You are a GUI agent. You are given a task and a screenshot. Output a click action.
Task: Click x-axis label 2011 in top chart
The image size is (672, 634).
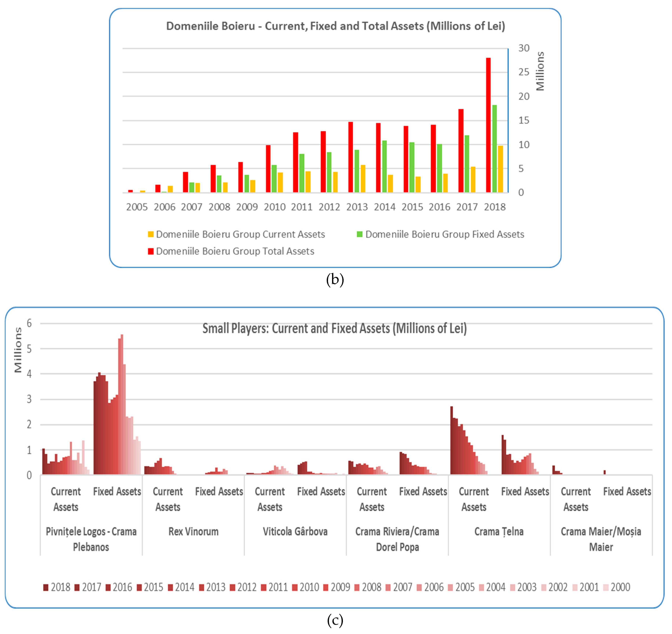coord(302,207)
